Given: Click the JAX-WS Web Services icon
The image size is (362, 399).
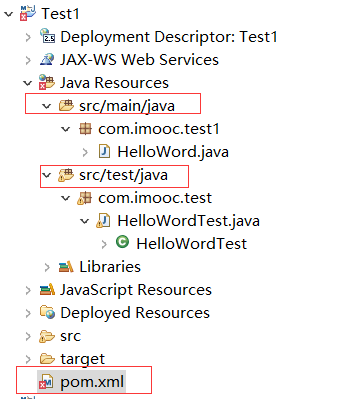Looking at the screenshot, I should (x=47, y=59).
